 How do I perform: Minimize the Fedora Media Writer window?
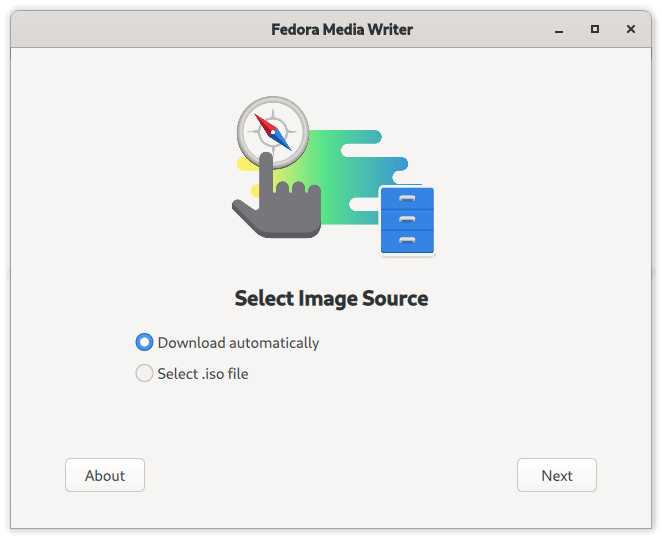tap(559, 30)
